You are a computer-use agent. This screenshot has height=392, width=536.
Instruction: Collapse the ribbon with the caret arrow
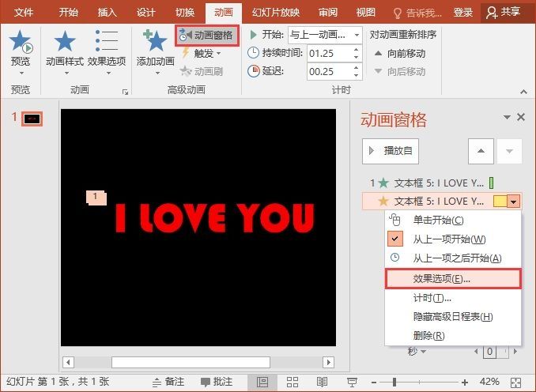(523, 91)
